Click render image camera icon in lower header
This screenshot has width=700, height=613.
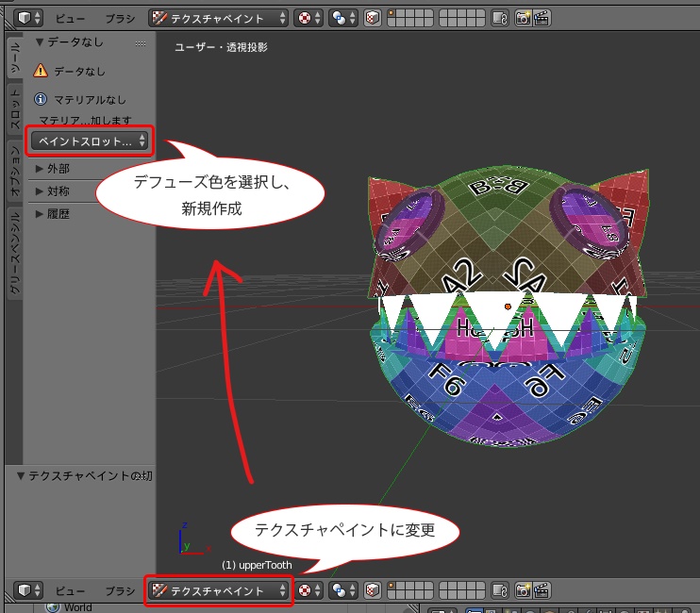523,590
